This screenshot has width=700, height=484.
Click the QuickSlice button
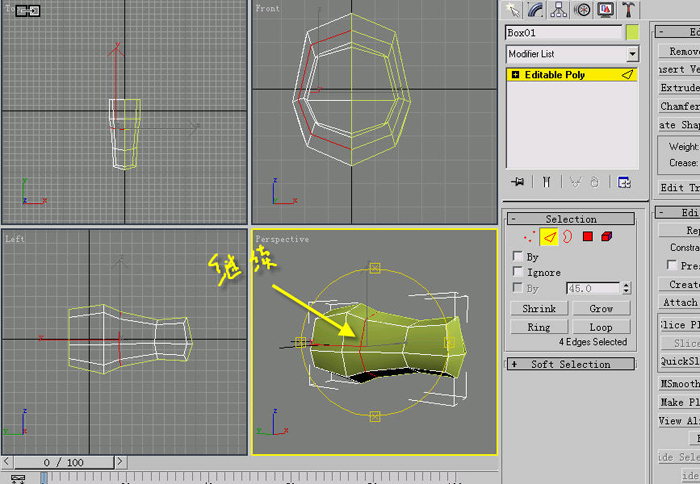(x=679, y=361)
